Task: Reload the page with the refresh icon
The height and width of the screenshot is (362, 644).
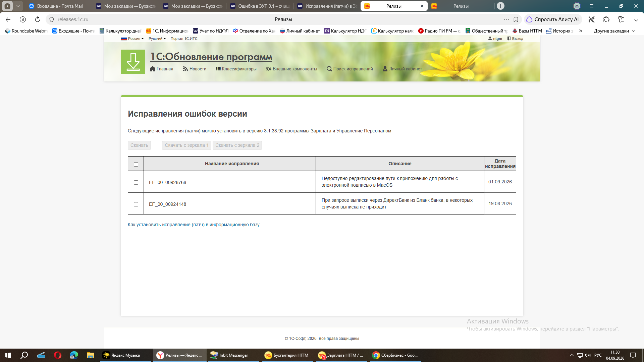Action: pos(38,19)
